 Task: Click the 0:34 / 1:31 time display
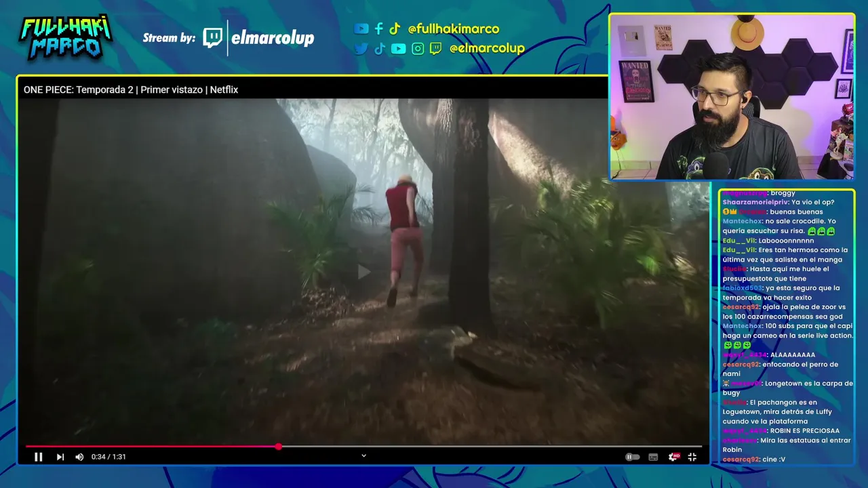pyautogui.click(x=108, y=457)
